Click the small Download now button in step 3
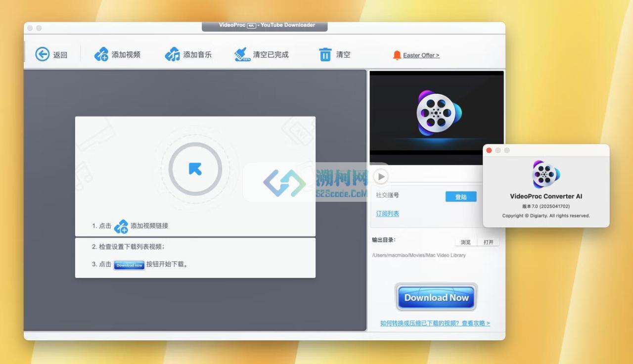633x364 pixels. click(129, 265)
